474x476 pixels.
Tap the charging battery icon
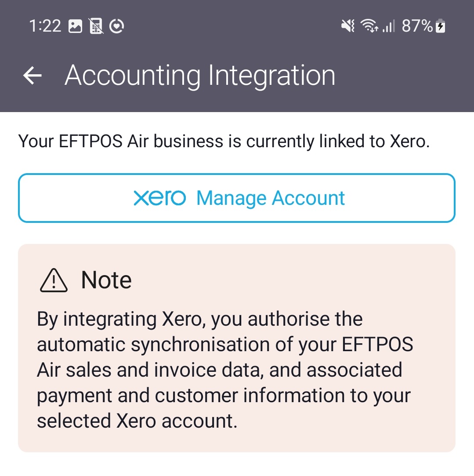[441, 27]
